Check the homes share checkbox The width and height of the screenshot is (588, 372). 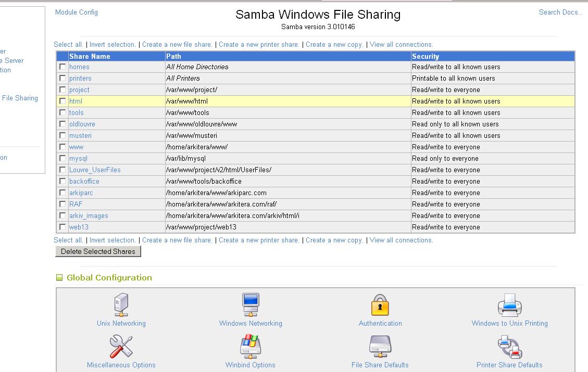point(62,67)
